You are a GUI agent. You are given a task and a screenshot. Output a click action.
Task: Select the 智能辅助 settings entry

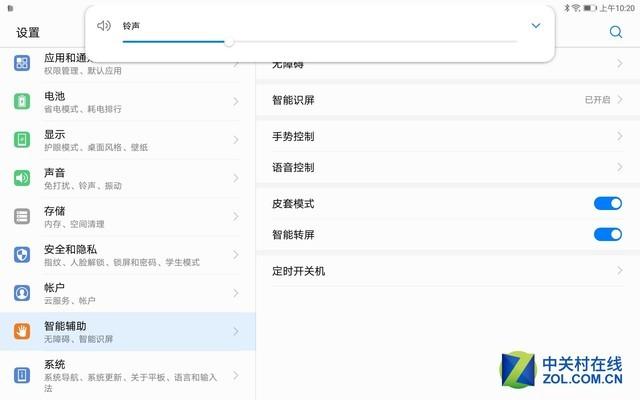click(127, 331)
